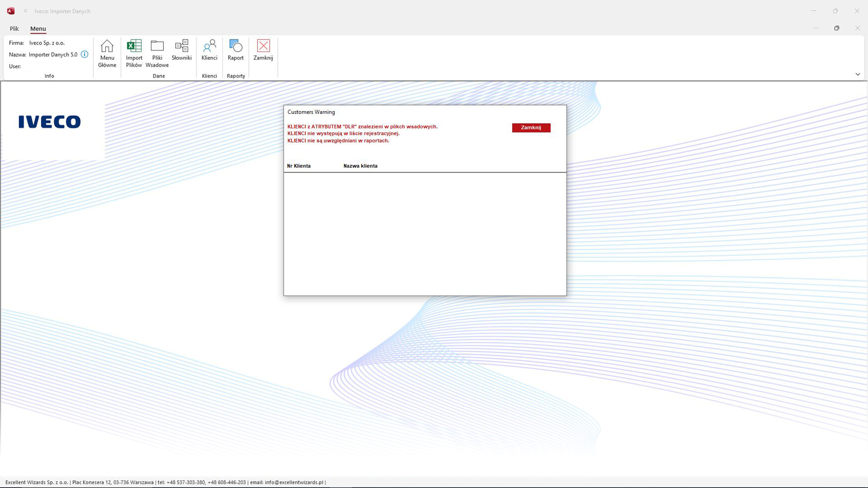The width and height of the screenshot is (868, 488).
Task: Click the Access app icon in title bar
Action: pos(11,11)
